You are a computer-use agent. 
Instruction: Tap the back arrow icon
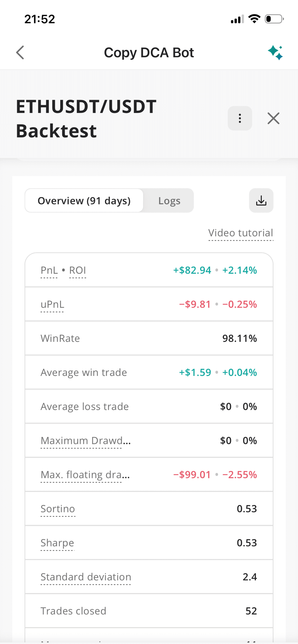[20, 52]
